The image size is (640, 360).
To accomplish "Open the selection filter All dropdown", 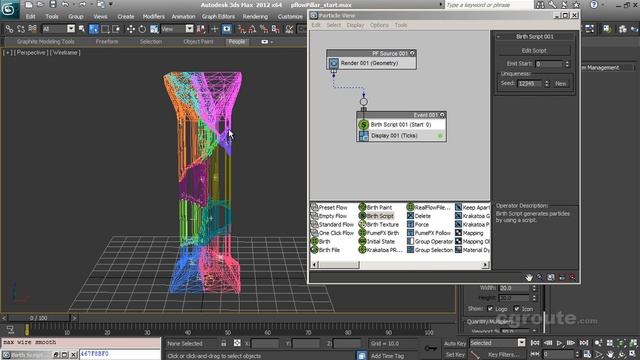I will coord(71,29).
